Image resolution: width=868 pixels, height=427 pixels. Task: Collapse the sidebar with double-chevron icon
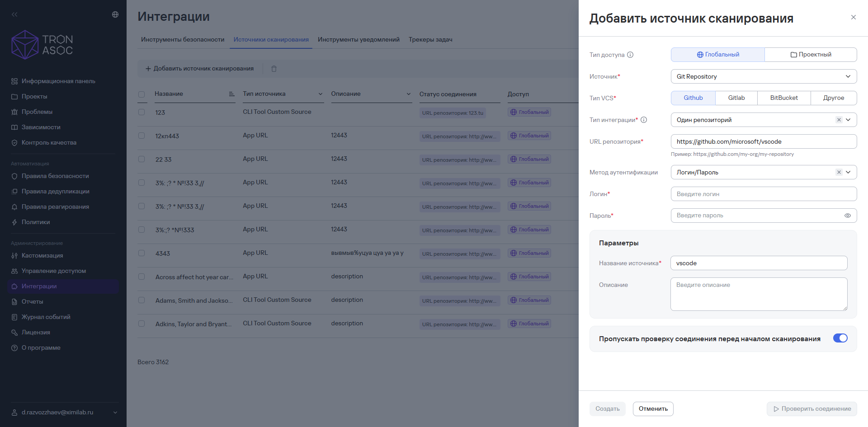pos(14,14)
